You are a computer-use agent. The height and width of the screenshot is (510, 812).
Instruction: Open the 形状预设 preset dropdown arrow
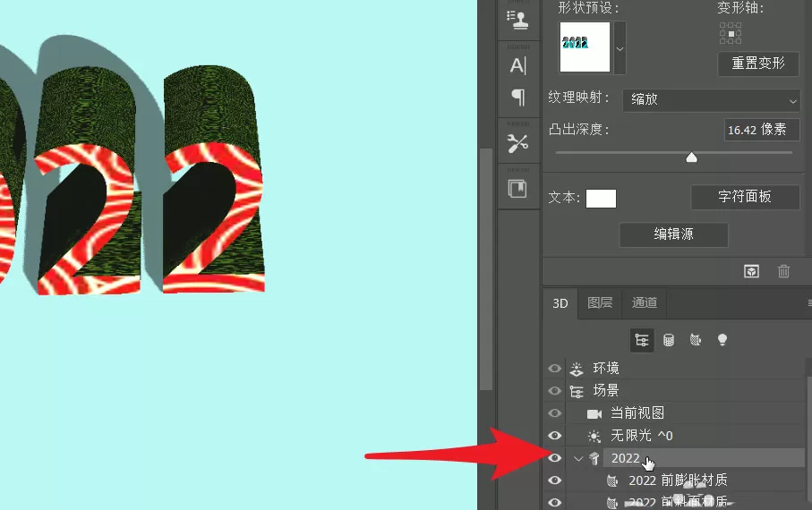pos(620,47)
